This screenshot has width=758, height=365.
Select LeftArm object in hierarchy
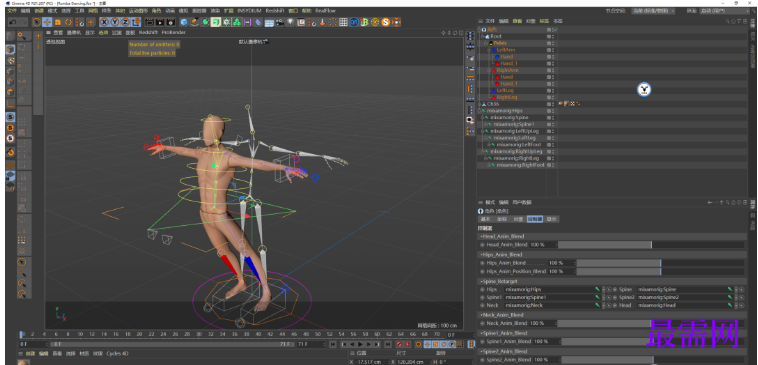[x=506, y=50]
